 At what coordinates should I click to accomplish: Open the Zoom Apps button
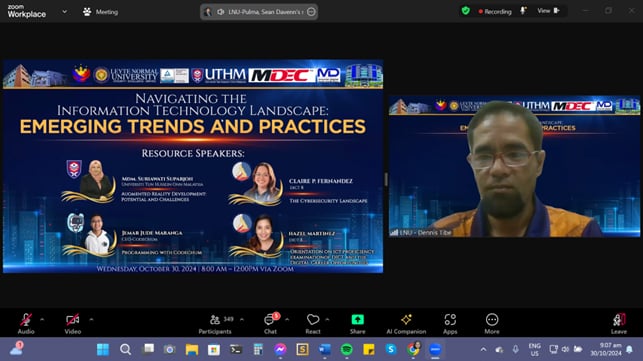[450, 323]
